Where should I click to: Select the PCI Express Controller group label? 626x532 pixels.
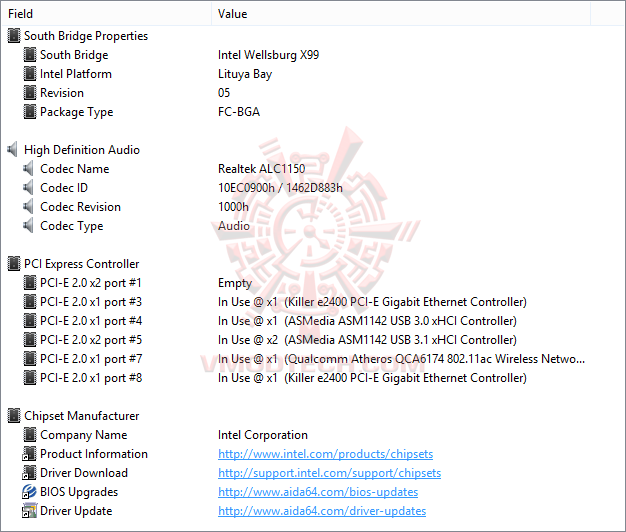click(81, 264)
